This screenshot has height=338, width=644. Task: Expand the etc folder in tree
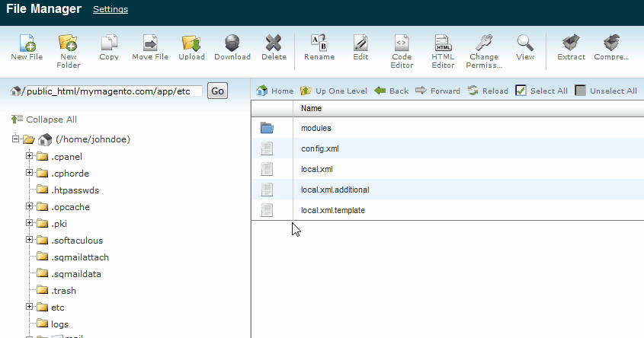(29, 307)
